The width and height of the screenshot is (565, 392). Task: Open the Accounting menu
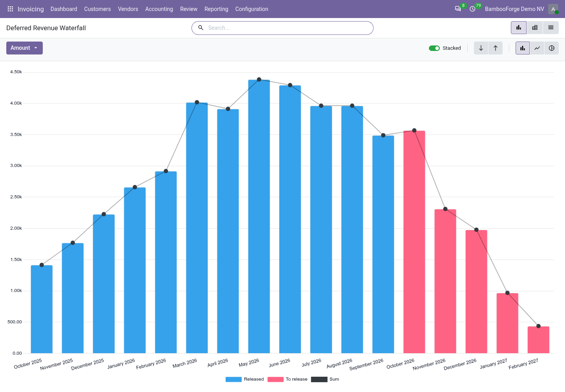pos(159,9)
